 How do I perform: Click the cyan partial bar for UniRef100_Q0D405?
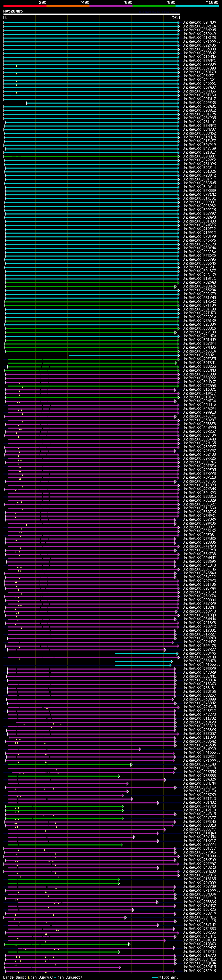point(147,654)
